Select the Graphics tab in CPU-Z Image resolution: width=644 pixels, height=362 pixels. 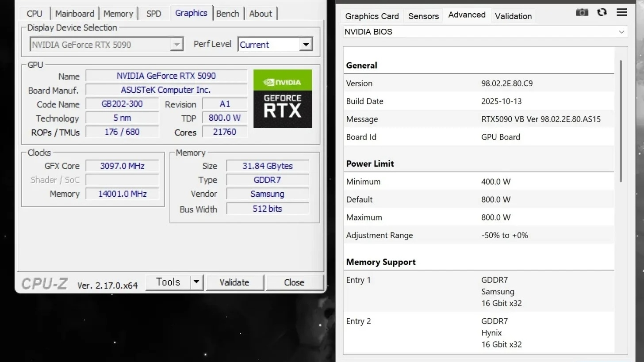tap(191, 13)
